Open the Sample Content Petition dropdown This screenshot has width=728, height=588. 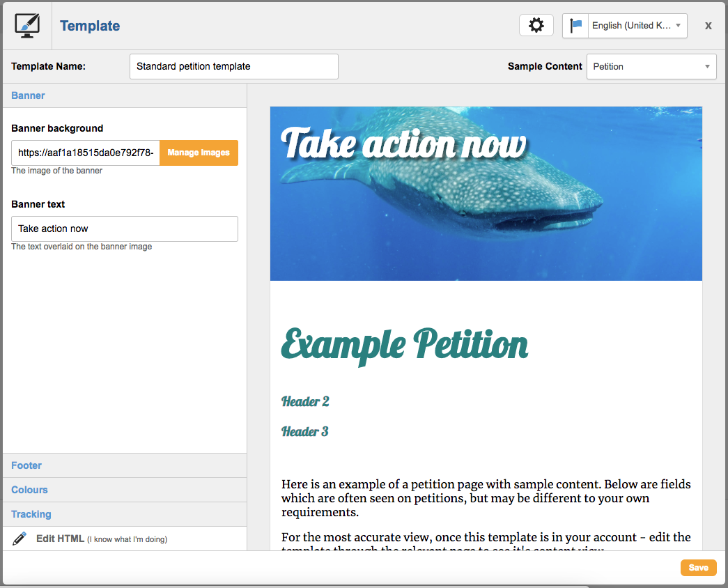(651, 67)
